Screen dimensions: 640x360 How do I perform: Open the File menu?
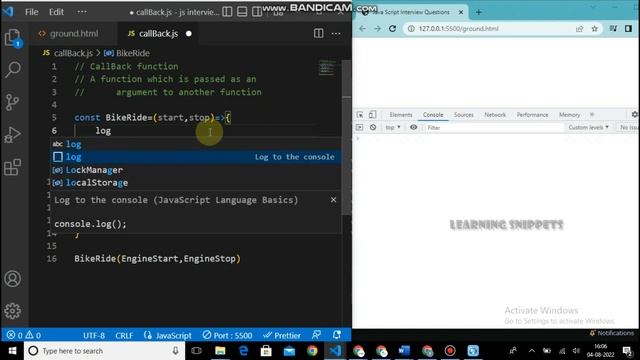pyautogui.click(x=31, y=12)
